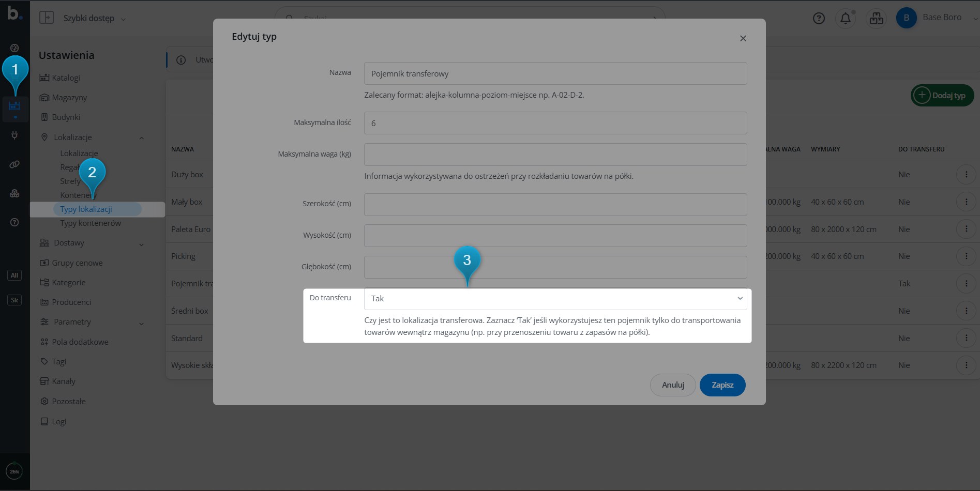Open Magazyny settings page
Screen dimensions: 980x491
click(69, 98)
